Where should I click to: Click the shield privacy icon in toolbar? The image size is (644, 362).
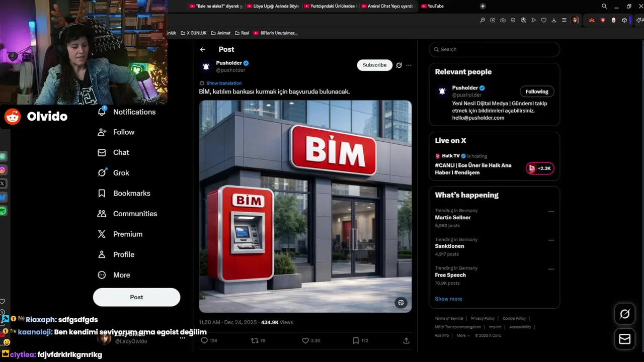click(x=513, y=20)
